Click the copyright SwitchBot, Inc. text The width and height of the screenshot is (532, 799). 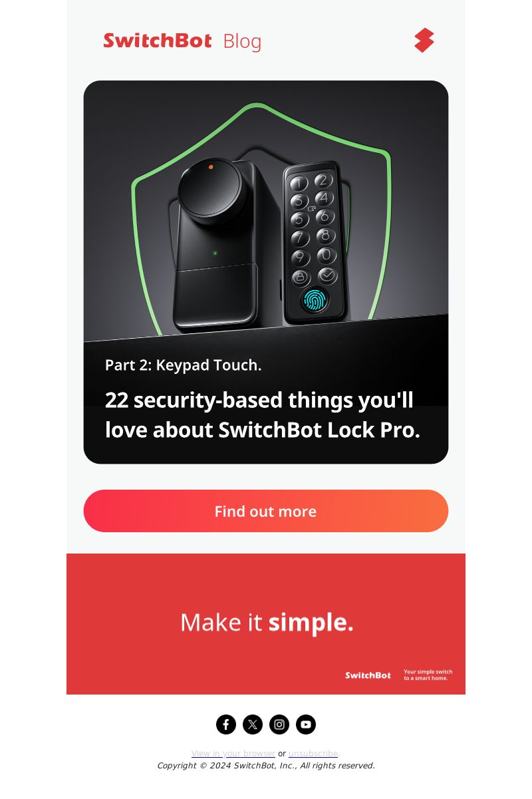tap(266, 766)
